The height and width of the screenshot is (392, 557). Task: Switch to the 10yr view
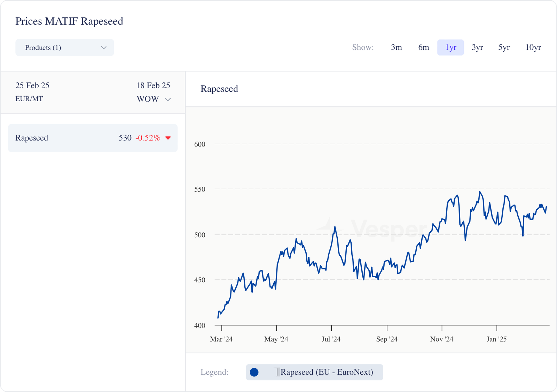click(x=533, y=47)
